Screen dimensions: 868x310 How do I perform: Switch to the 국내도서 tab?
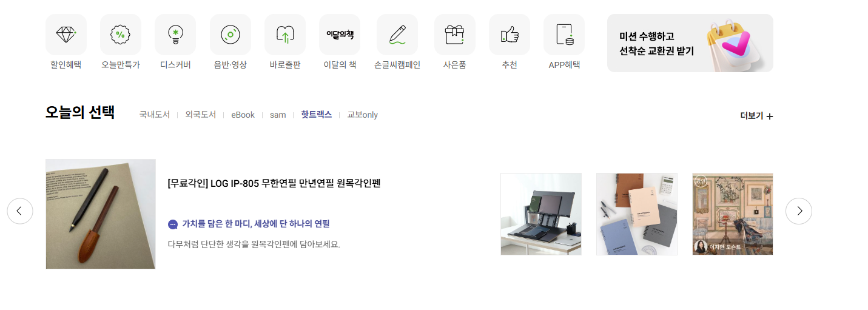155,115
